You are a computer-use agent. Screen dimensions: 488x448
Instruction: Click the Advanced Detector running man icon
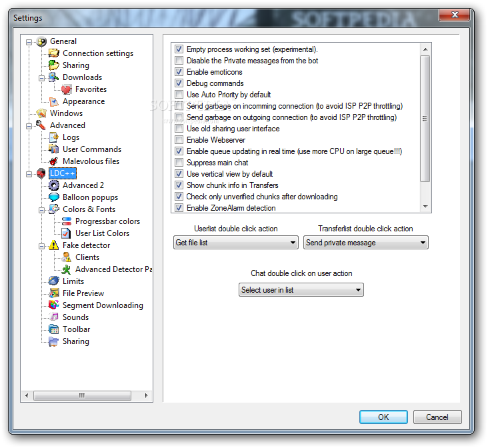pyautogui.click(x=66, y=269)
